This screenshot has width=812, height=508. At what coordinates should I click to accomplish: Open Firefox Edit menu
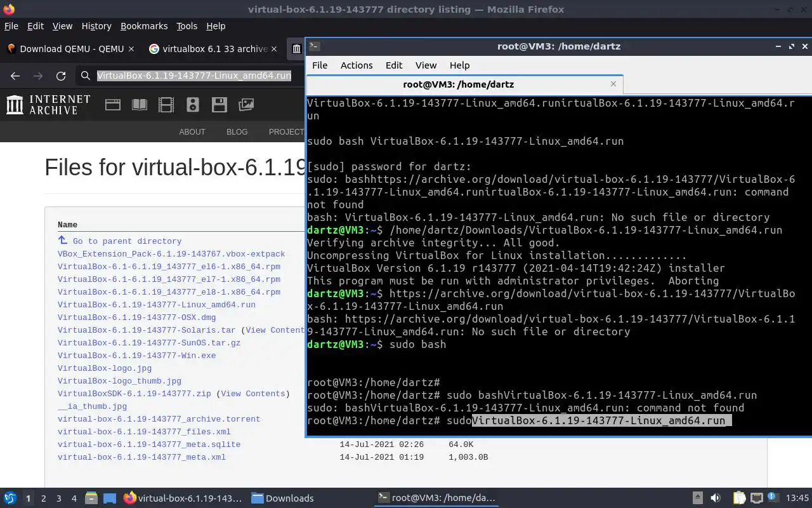click(36, 26)
